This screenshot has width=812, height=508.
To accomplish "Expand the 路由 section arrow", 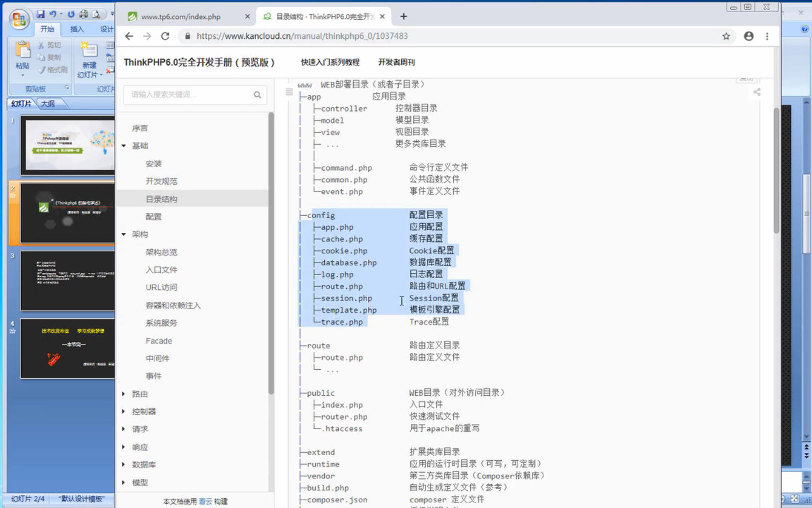I will 124,394.
